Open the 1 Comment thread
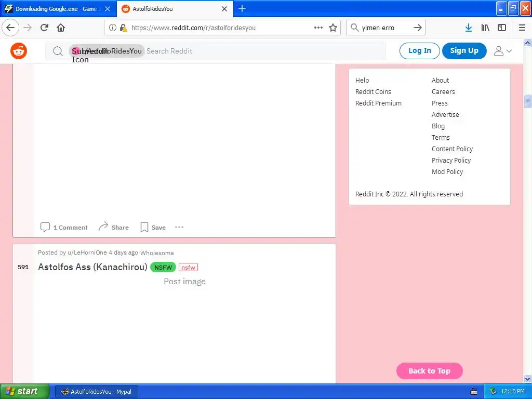This screenshot has height=399, width=532. pyautogui.click(x=64, y=228)
